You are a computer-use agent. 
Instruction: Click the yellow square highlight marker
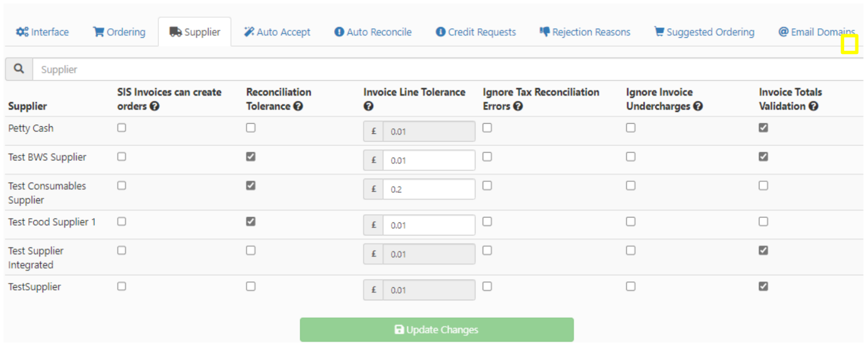tap(850, 44)
